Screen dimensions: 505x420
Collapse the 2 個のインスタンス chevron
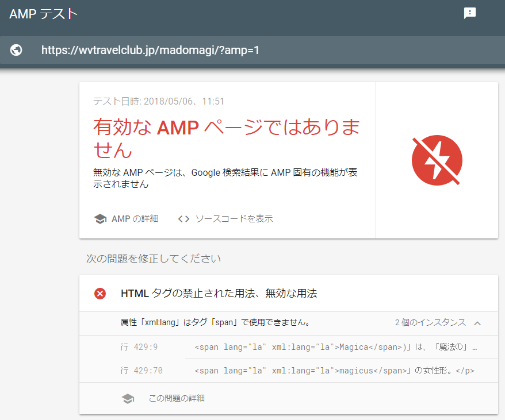(477, 323)
